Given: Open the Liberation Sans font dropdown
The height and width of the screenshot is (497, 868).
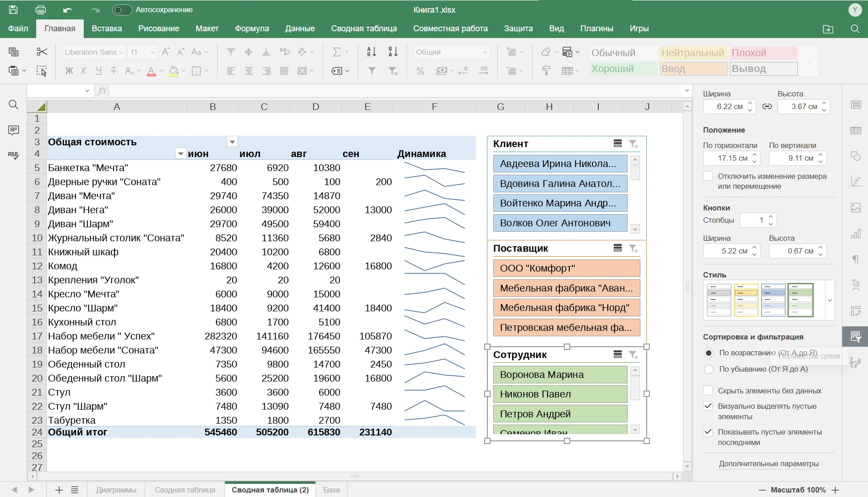Looking at the screenshot, I should [x=121, y=52].
